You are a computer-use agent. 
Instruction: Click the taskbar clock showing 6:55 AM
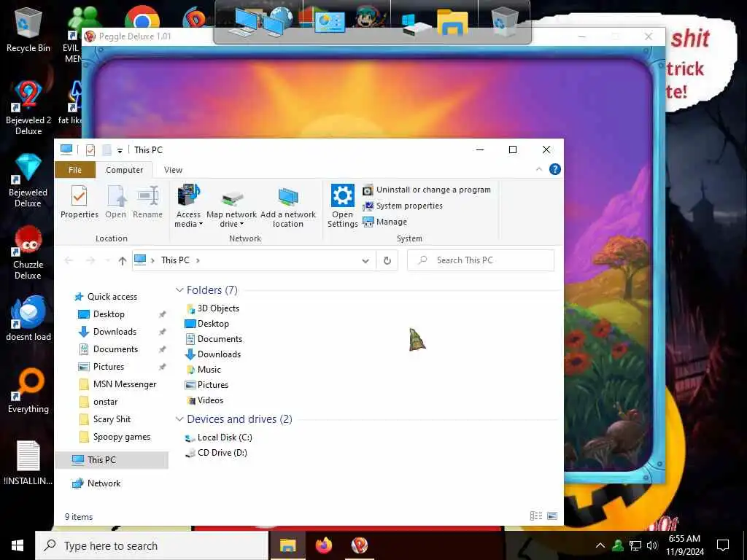(x=684, y=545)
